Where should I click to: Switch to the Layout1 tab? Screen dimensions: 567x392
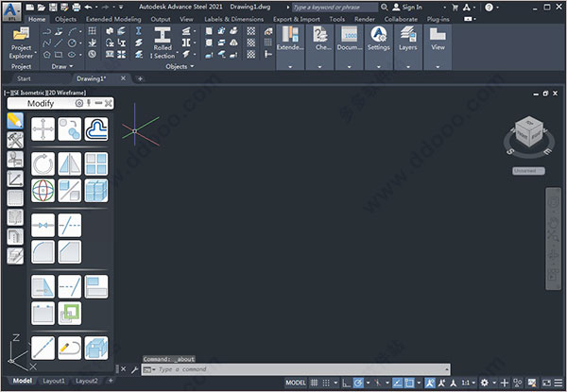54,381
